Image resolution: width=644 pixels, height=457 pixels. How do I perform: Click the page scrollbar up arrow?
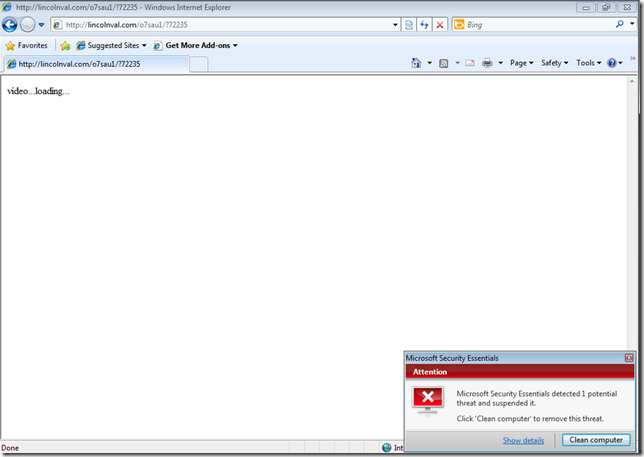(632, 81)
